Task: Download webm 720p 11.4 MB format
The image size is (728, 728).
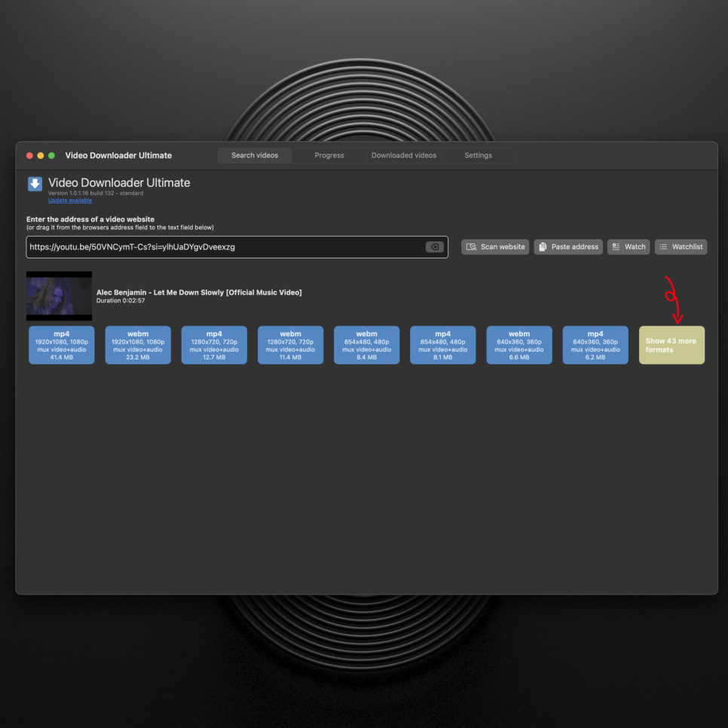Action: [290, 345]
